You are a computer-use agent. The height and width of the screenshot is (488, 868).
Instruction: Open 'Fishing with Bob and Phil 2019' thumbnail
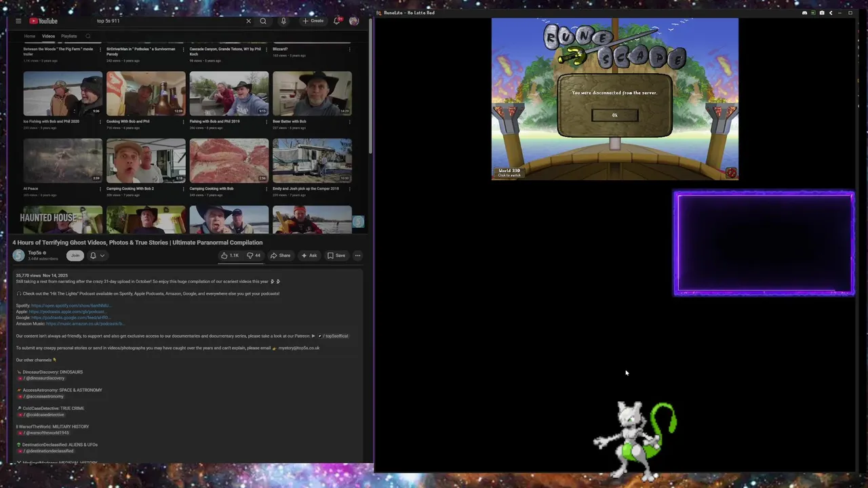tap(229, 94)
